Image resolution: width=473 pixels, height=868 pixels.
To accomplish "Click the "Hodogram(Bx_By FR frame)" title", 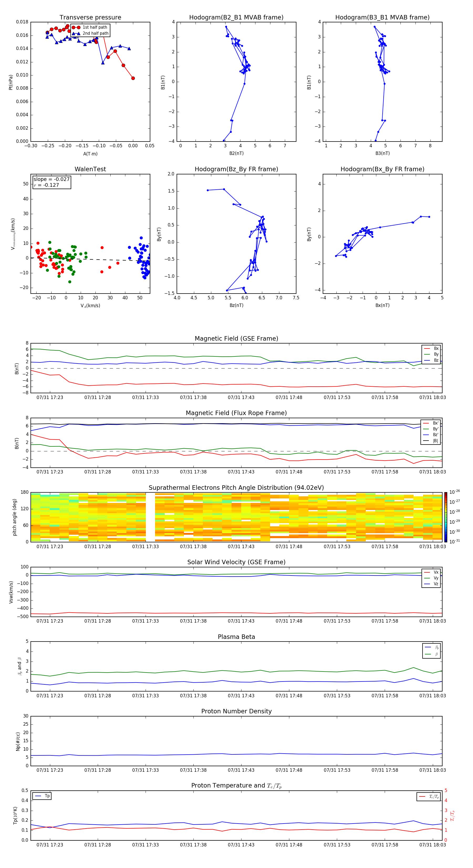I will pos(382,169).
